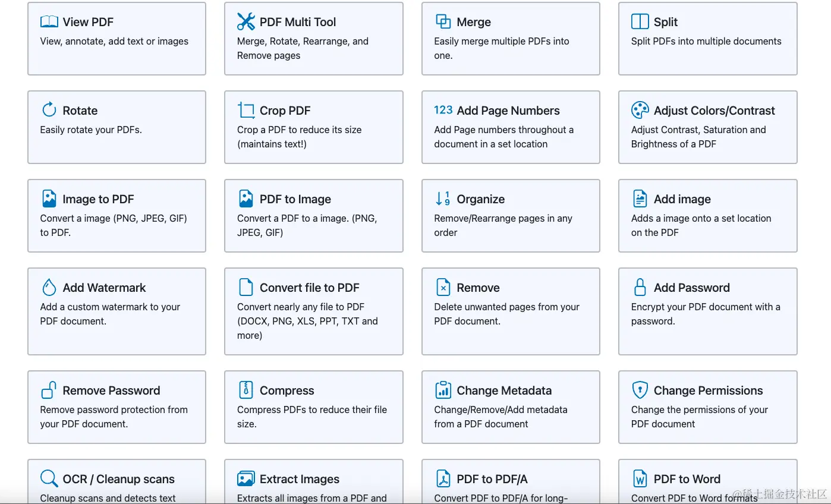
Task: Click 'Encrypt your PDF document' description text
Action: click(706, 314)
